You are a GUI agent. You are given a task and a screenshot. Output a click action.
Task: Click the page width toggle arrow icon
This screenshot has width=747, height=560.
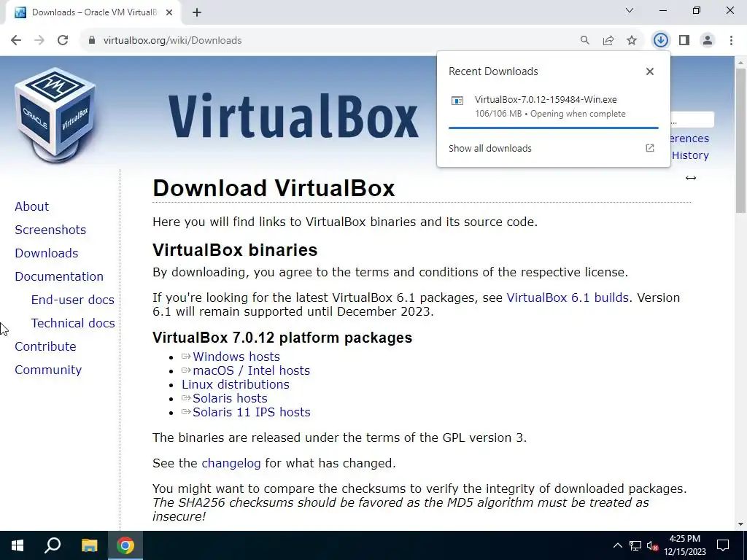691,178
